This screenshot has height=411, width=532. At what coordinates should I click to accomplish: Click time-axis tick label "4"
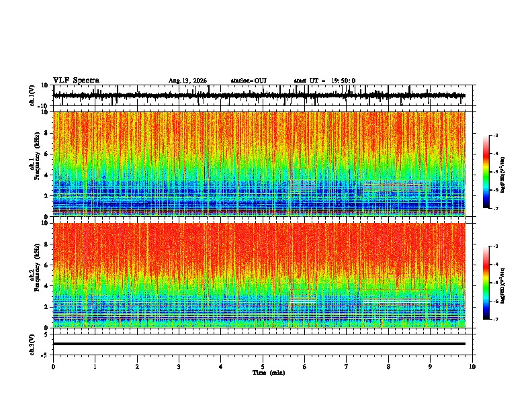[221, 367]
